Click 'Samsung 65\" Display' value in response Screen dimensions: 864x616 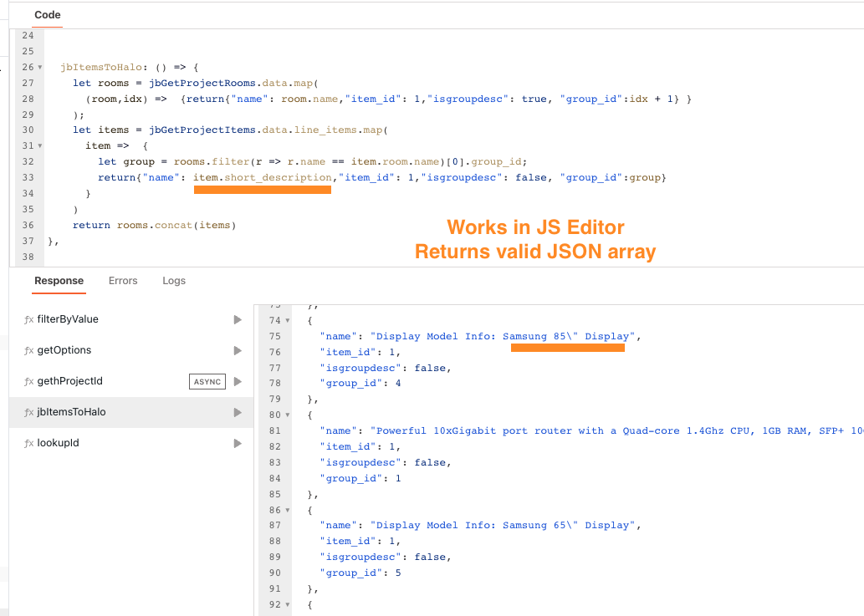pos(568,526)
